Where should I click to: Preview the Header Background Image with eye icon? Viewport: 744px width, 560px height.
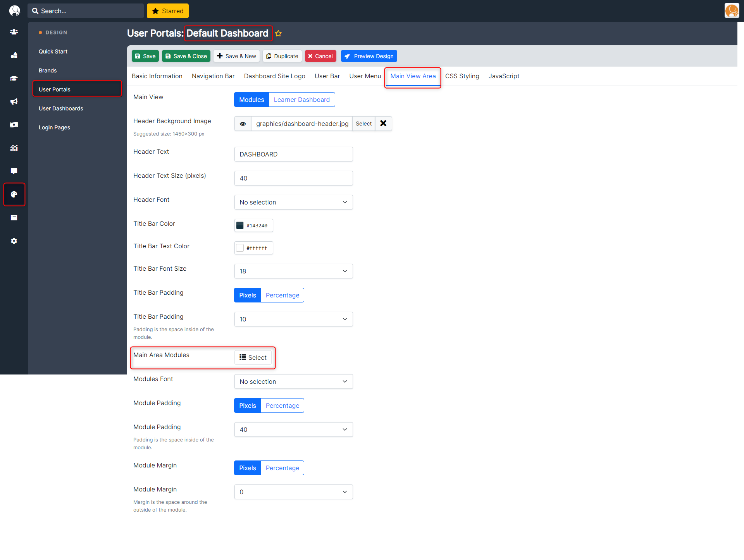pyautogui.click(x=243, y=124)
